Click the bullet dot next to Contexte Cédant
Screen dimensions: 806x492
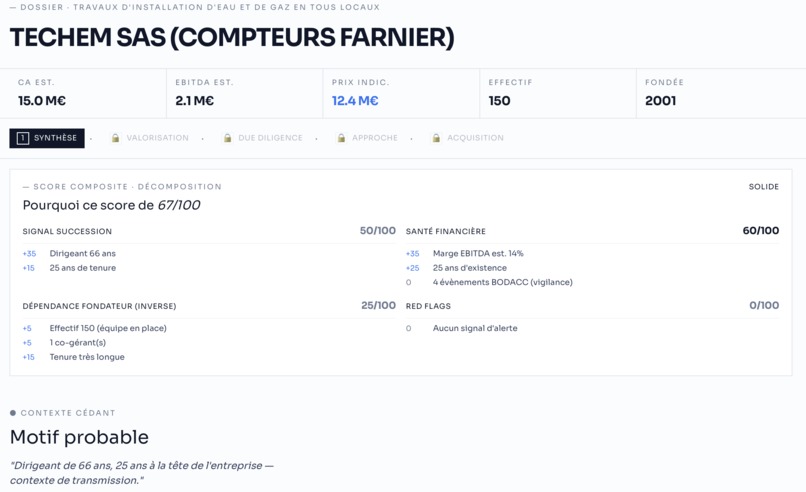pyautogui.click(x=13, y=413)
